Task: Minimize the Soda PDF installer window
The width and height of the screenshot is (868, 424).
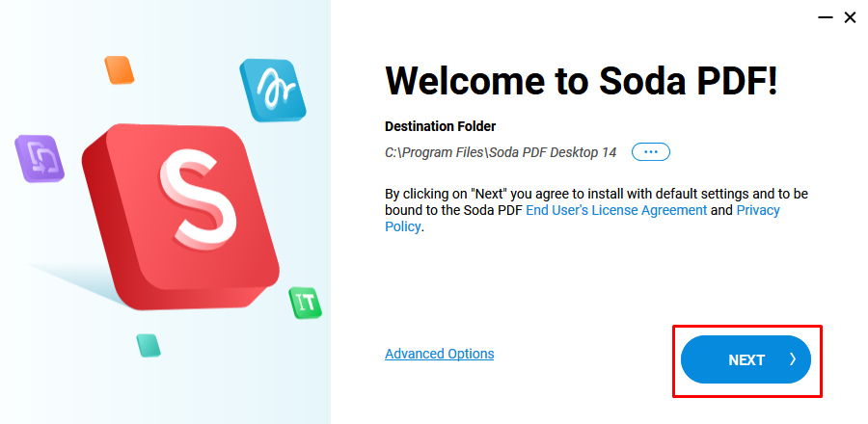Action: pos(826,17)
